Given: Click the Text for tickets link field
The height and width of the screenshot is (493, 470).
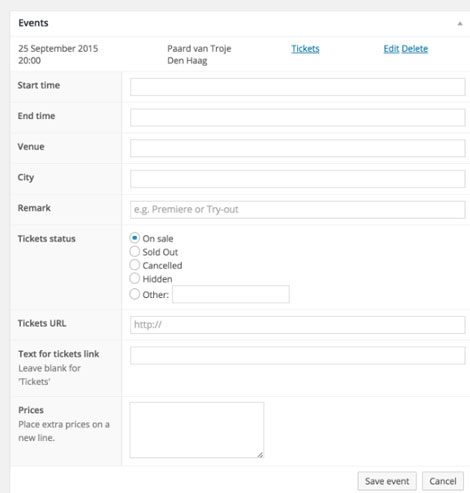Looking at the screenshot, I should [x=298, y=356].
